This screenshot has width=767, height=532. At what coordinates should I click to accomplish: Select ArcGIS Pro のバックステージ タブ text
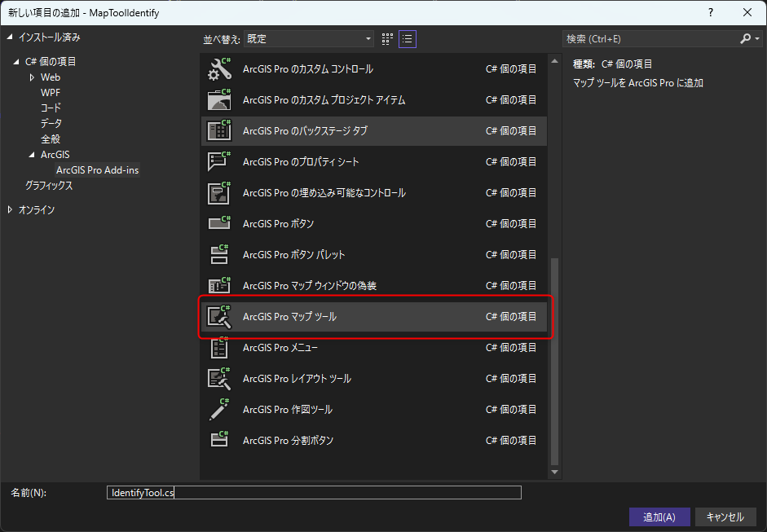coord(305,130)
